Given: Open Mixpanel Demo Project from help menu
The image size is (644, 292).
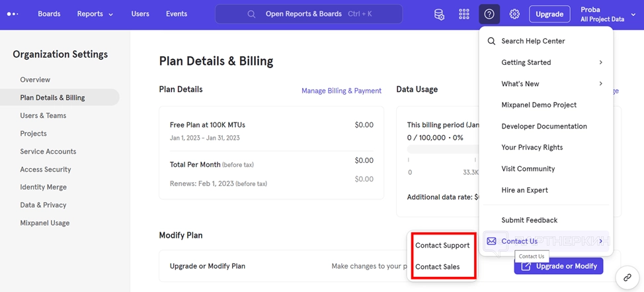Looking at the screenshot, I should click(539, 105).
